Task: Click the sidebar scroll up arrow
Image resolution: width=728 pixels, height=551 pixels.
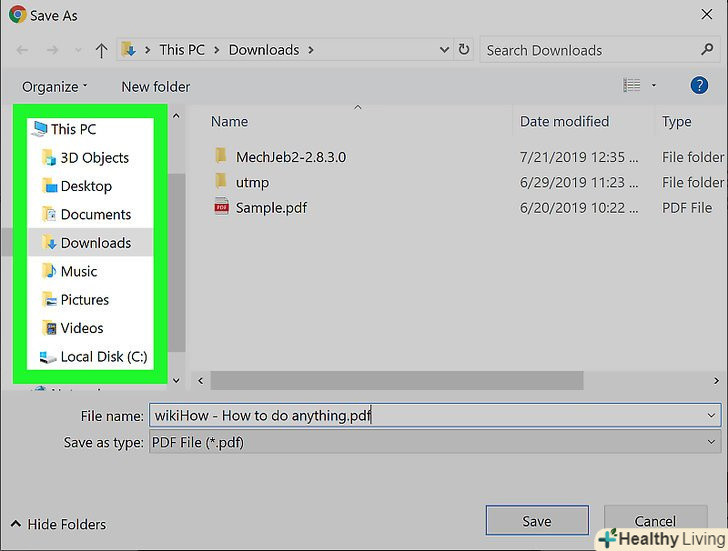Action: point(176,116)
